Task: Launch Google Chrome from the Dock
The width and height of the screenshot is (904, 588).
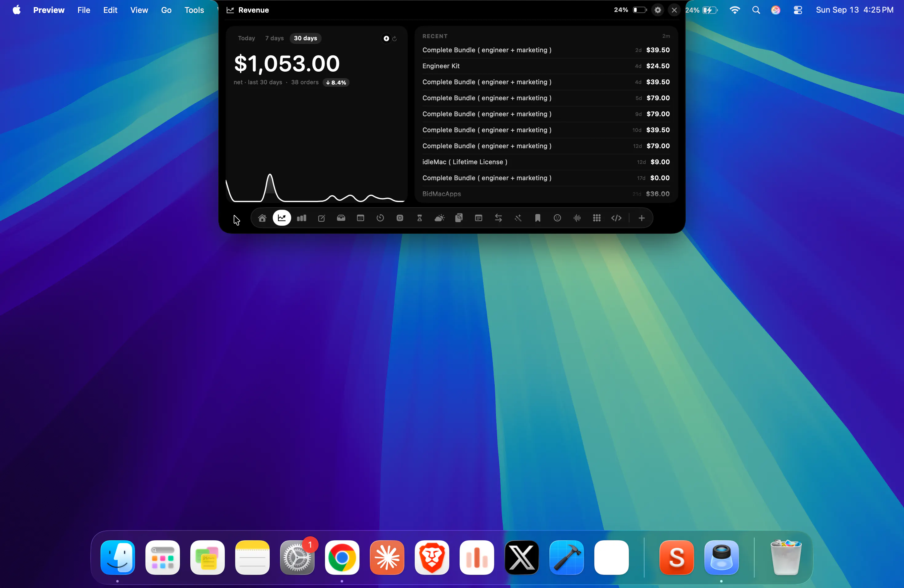Action: coord(342,557)
